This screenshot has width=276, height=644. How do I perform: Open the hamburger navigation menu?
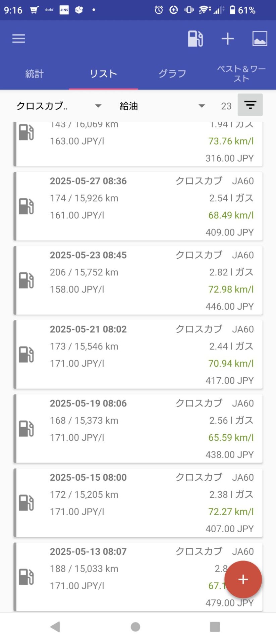[18, 39]
